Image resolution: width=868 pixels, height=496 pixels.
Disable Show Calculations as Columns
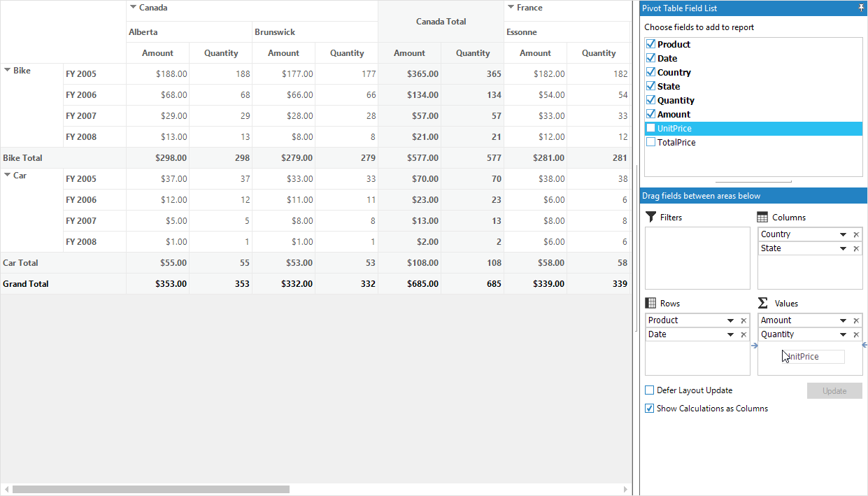pos(650,409)
